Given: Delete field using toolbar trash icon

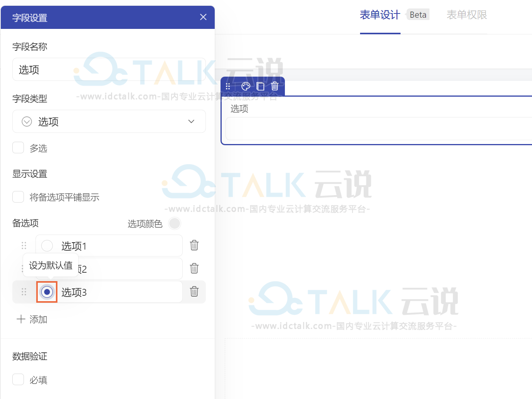Looking at the screenshot, I should (274, 86).
